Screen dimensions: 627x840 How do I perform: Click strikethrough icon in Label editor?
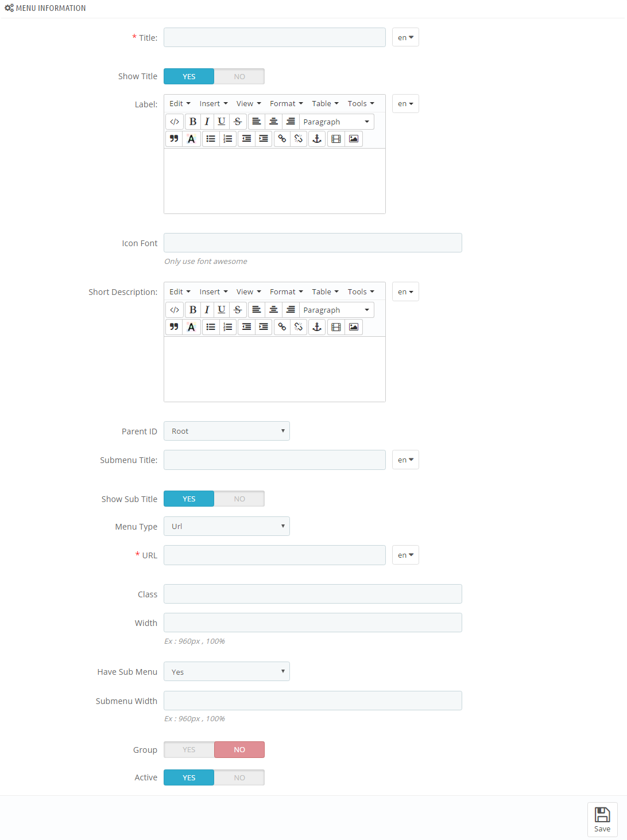point(238,122)
